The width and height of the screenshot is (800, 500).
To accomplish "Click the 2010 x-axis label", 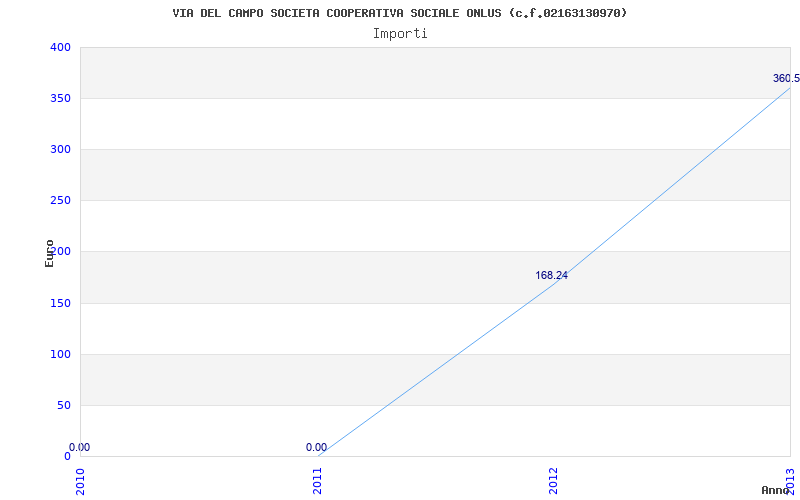I will 80,481.
